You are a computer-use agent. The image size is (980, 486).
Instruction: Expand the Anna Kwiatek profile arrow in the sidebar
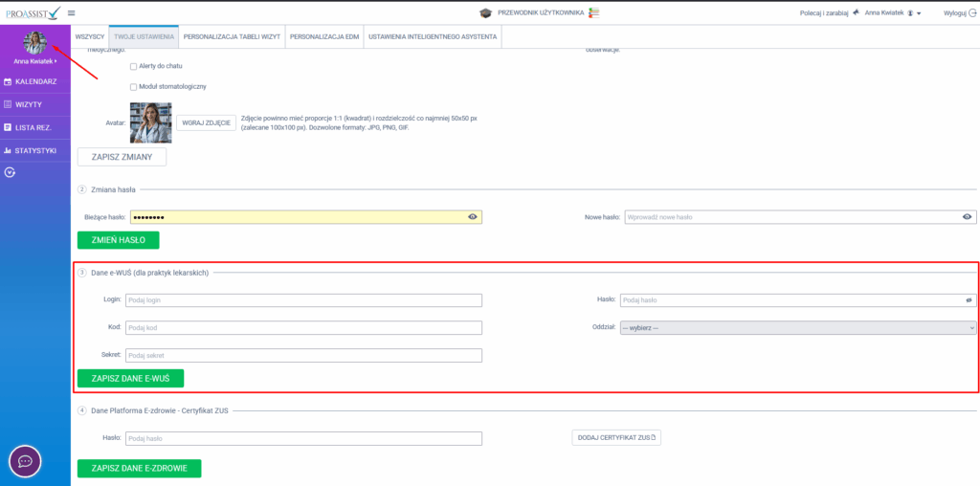(x=56, y=61)
